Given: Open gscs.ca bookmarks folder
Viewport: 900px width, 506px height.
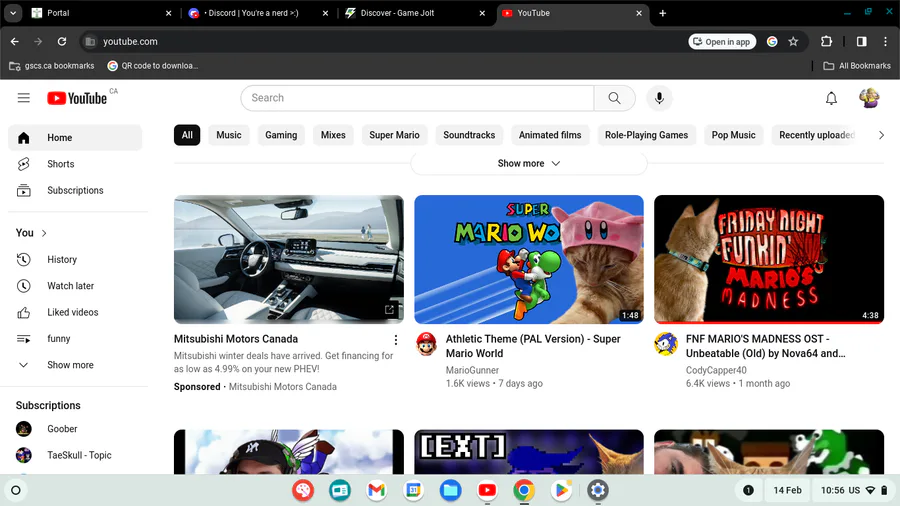Looking at the screenshot, I should pos(52,66).
